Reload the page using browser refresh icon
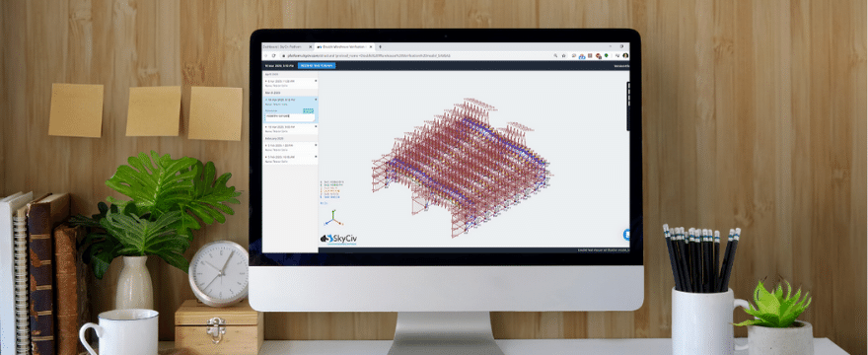The image size is (868, 355). (273, 56)
